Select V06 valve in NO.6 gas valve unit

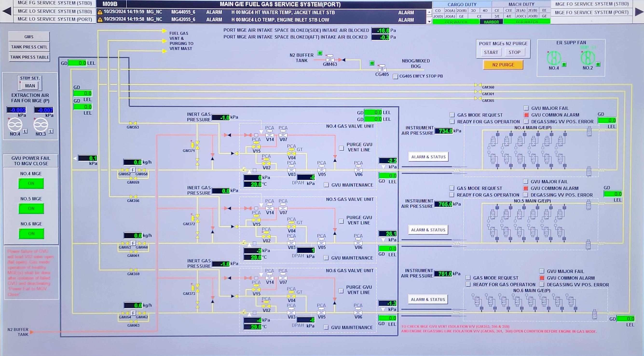tap(358, 311)
